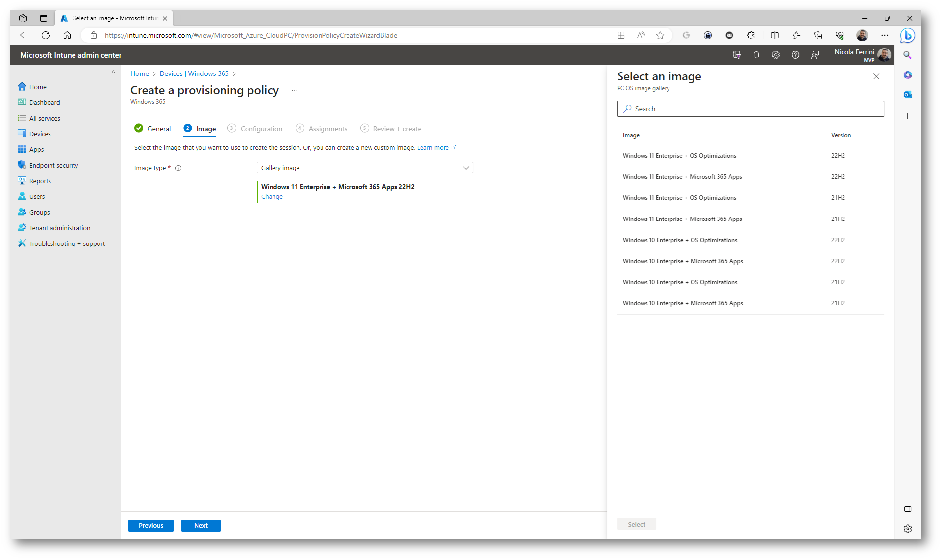This screenshot has height=560, width=942.
Task: Open Dashboard in the sidebar
Action: click(39, 102)
